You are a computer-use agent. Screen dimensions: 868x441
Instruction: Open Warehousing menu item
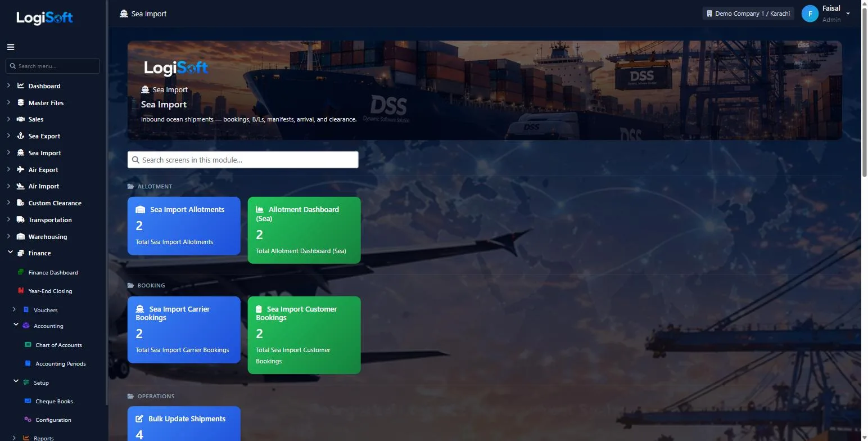pos(48,237)
